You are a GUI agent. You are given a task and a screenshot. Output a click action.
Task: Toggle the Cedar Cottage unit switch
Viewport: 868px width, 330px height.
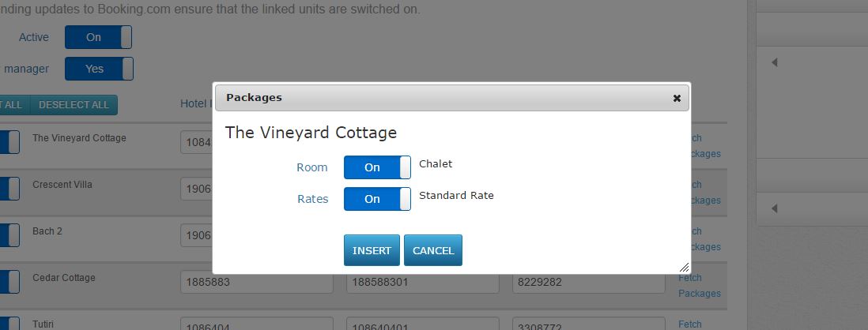(9, 282)
